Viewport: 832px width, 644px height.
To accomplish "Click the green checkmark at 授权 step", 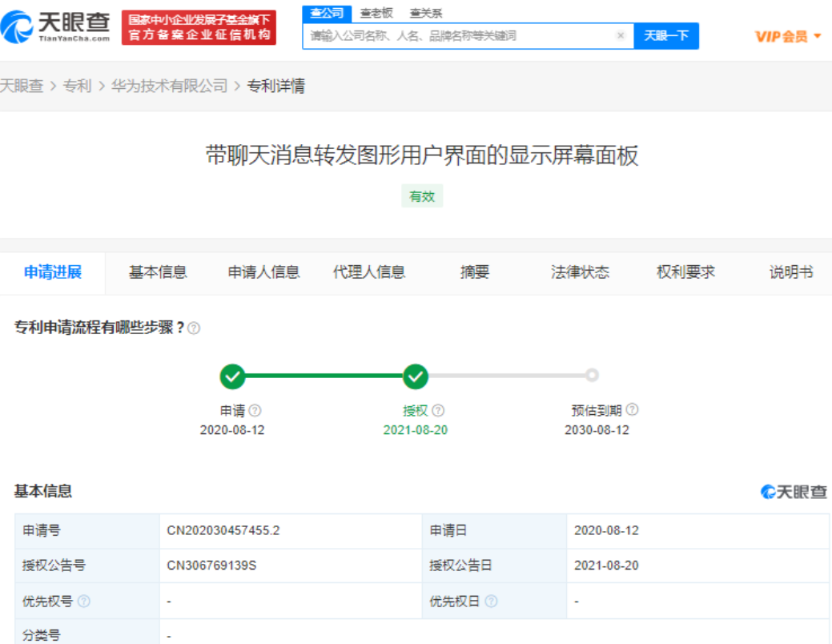I will 416,376.
